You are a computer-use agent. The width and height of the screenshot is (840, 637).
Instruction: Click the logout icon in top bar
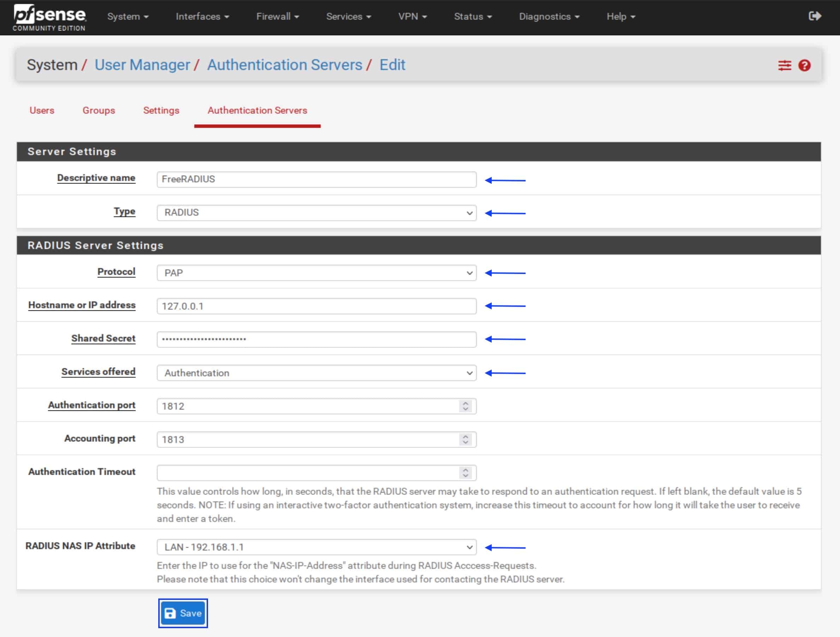coord(815,16)
